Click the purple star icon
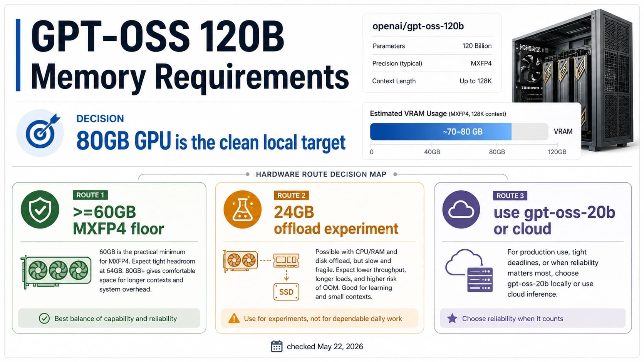 point(452,319)
